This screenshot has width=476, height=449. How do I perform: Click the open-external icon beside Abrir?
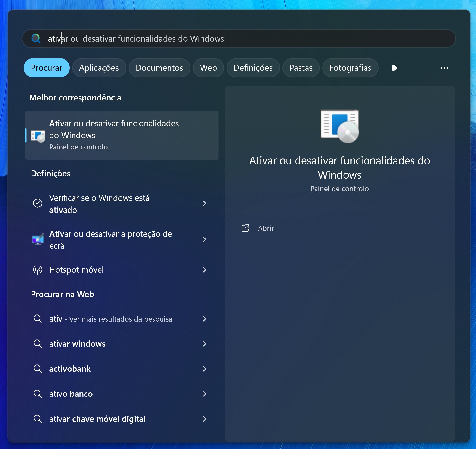[245, 228]
